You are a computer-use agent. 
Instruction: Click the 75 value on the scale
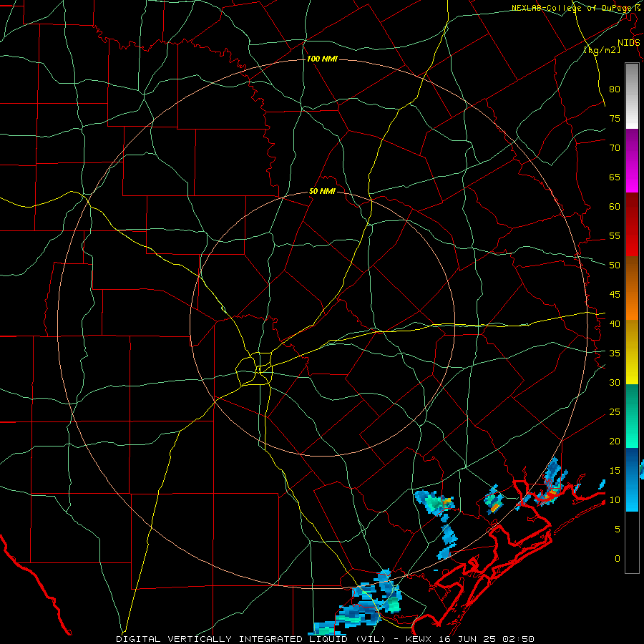coord(615,118)
